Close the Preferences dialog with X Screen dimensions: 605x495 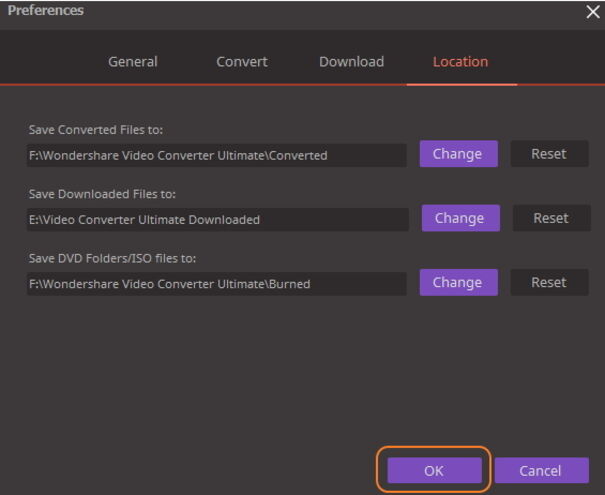point(593,12)
